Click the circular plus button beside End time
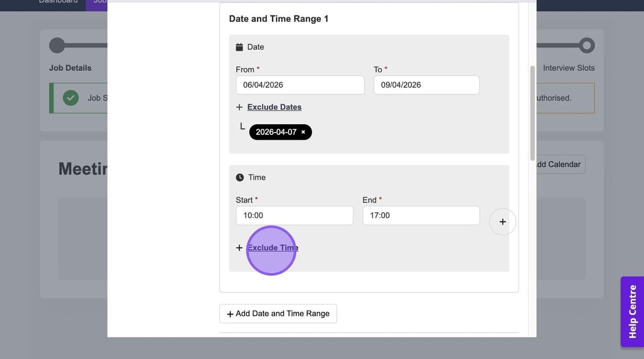Viewport: 644px width, 359px height. 502,222
